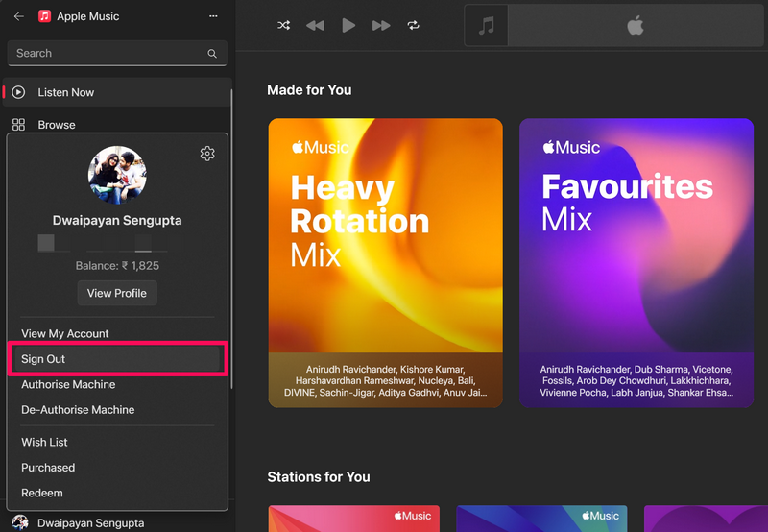Skip to next track
Image resolution: width=768 pixels, height=532 pixels.
pos(380,26)
